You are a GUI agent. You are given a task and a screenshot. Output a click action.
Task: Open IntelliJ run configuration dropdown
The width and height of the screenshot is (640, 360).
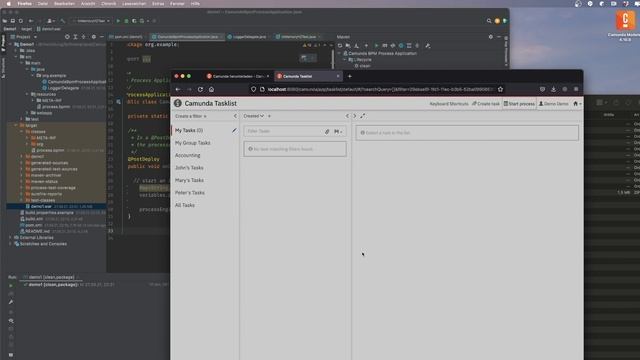[x=91, y=20]
